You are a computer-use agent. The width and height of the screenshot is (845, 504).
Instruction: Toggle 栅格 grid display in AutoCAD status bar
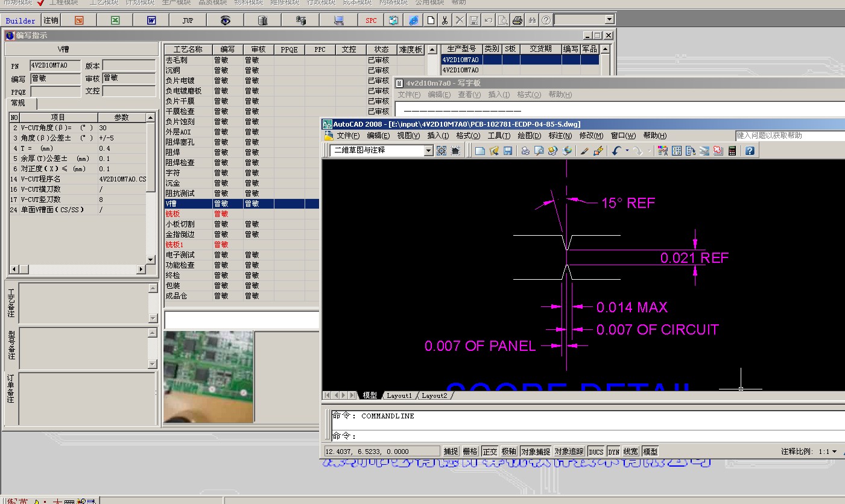[470, 452]
